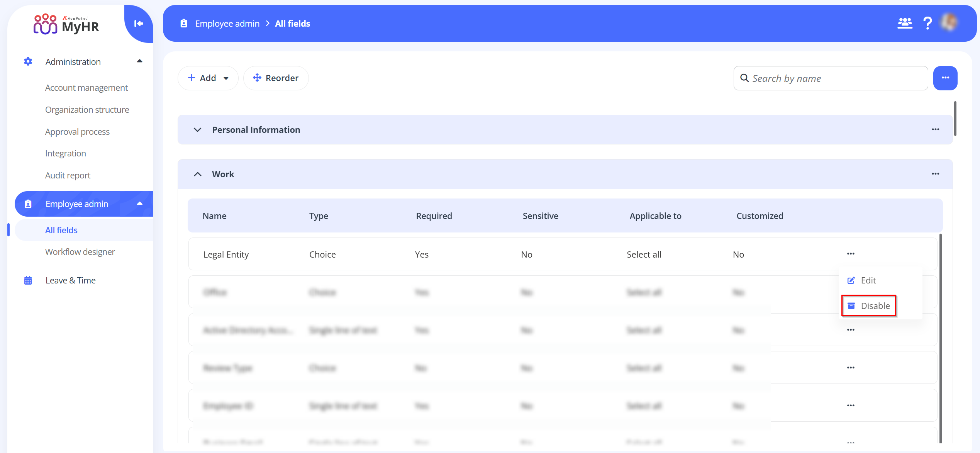Click Personal Information section title

(x=256, y=130)
